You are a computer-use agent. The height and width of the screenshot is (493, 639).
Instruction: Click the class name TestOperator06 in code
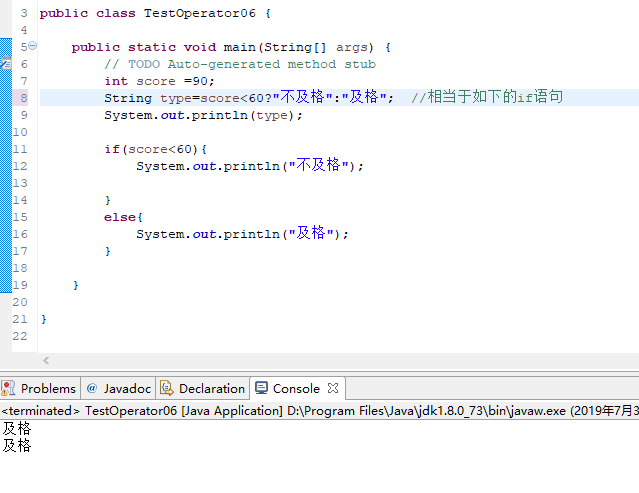pyautogui.click(x=200, y=13)
